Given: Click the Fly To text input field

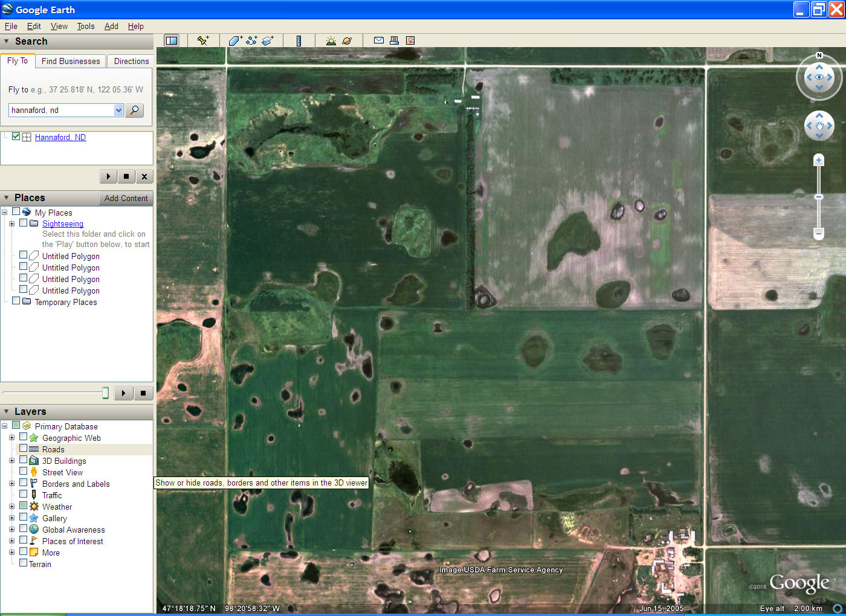Looking at the screenshot, I should (62, 111).
